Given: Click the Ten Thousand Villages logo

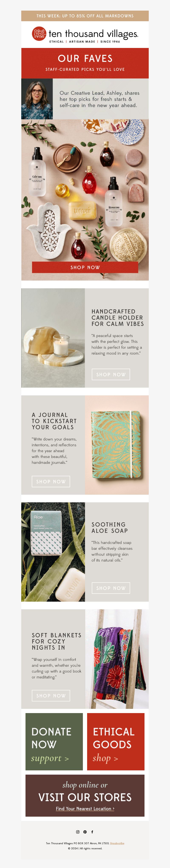Looking at the screenshot, I should (x=85, y=34).
